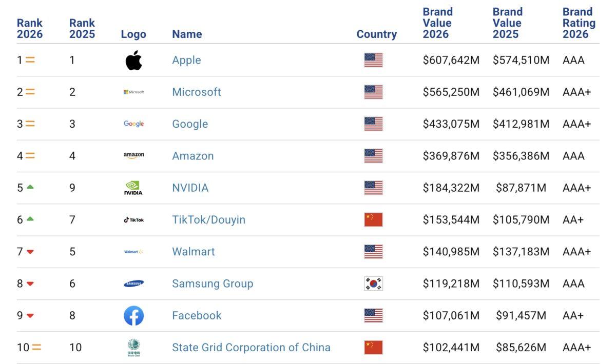Click the State Grid logo
Screen dimensions: 616x364
tap(133, 348)
